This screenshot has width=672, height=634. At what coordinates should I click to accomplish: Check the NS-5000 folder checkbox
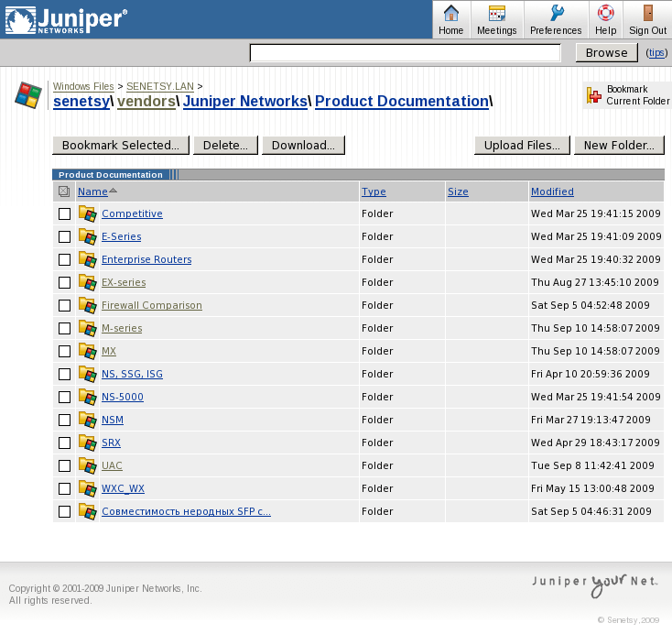[64, 398]
